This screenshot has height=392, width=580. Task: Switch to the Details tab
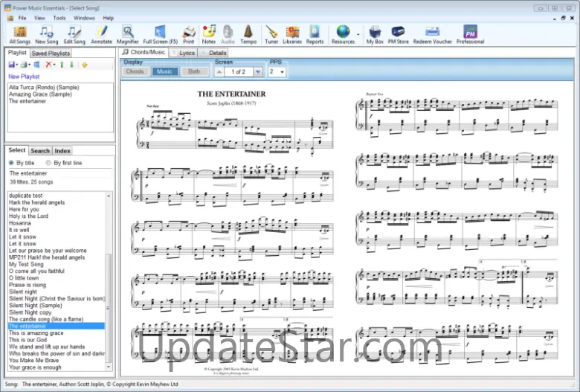point(213,53)
